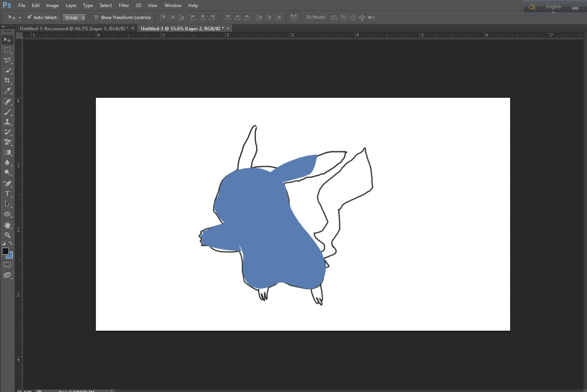Image resolution: width=587 pixels, height=392 pixels.
Task: Toggle Quick Mask mode
Action: 7,265
